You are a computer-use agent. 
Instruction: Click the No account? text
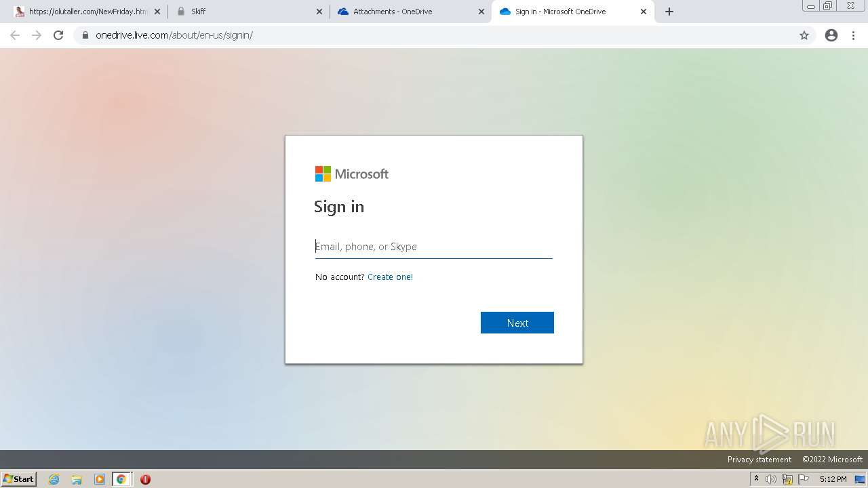[x=340, y=277]
